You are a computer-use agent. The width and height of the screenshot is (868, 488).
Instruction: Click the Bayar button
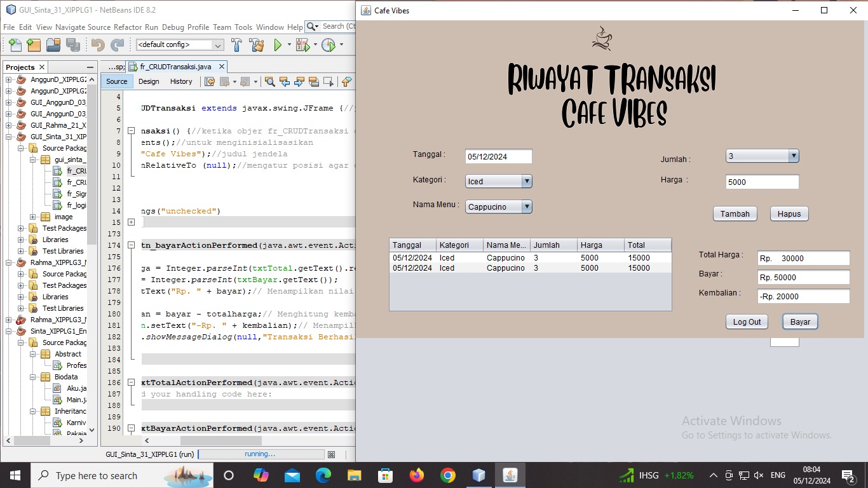tap(799, 322)
